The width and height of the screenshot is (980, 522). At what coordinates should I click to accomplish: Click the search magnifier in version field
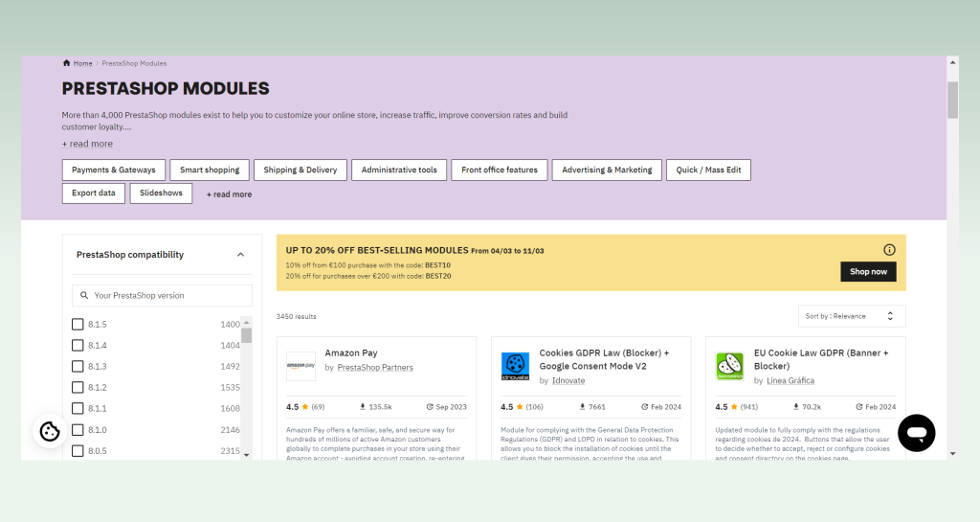84,296
